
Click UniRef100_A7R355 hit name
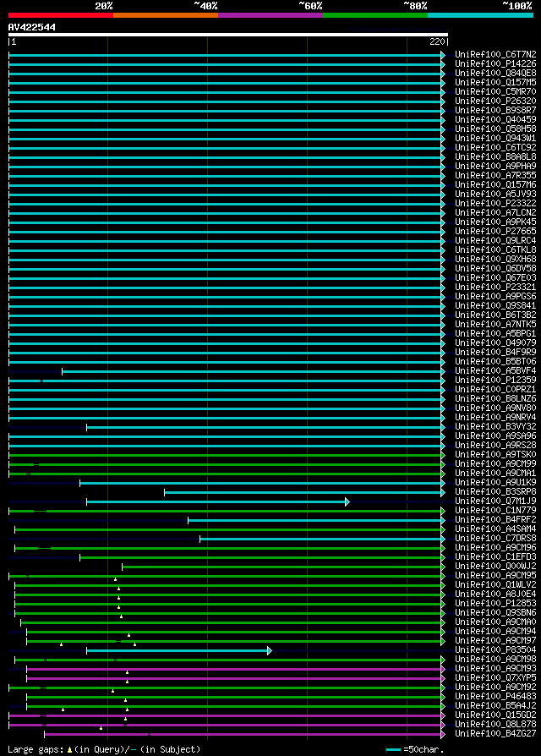[x=495, y=176]
